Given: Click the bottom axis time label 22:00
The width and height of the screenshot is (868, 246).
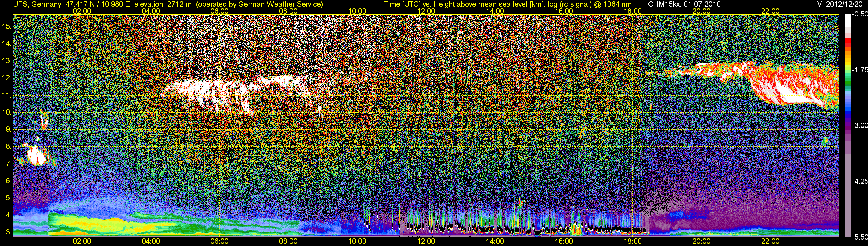Looking at the screenshot, I should (770, 241).
